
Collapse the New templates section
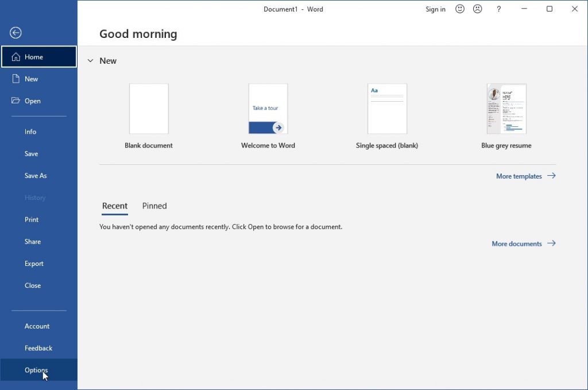tap(90, 60)
